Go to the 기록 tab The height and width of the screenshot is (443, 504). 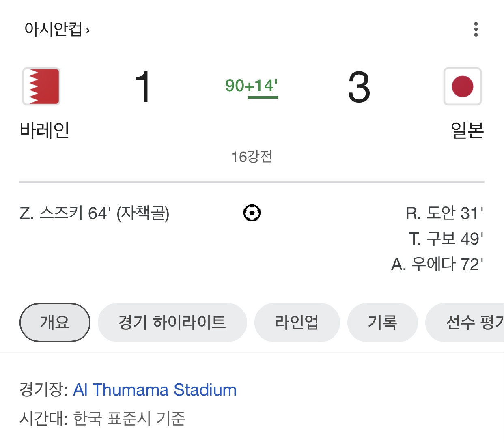tap(382, 323)
